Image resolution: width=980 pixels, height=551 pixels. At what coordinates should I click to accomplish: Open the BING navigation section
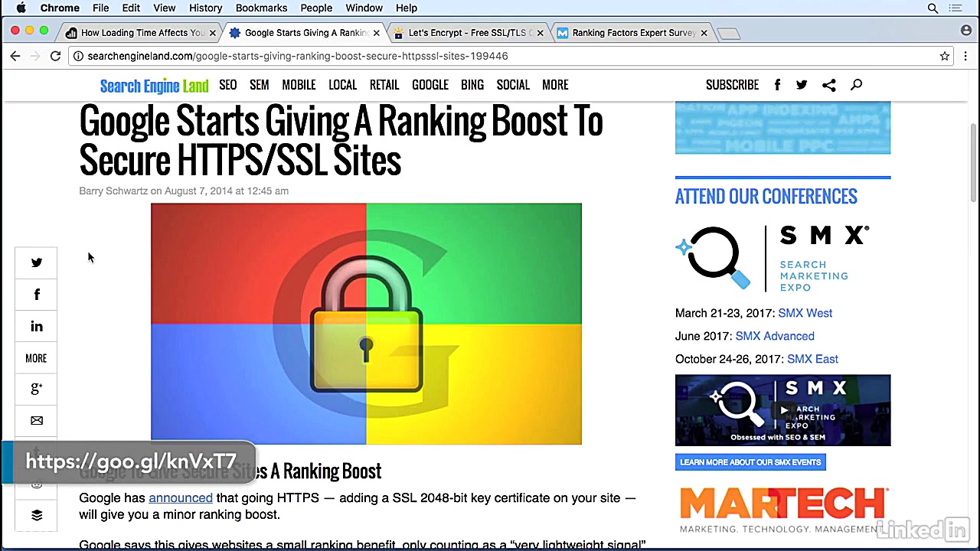472,85
